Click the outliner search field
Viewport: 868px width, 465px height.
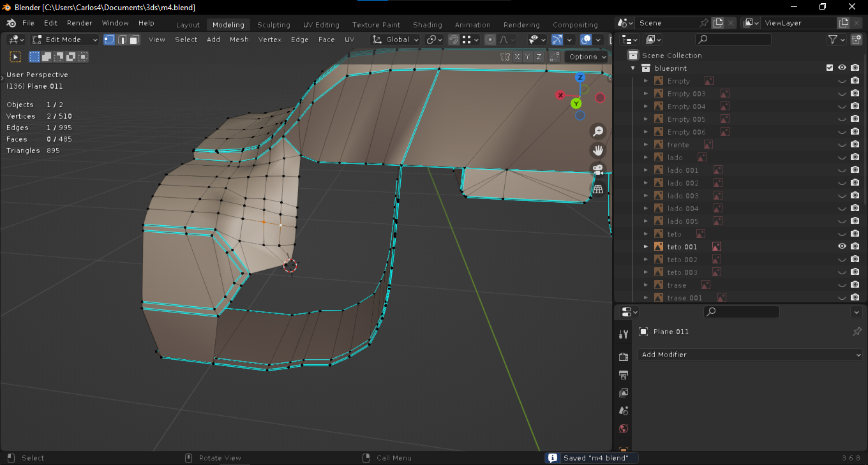[x=734, y=40]
